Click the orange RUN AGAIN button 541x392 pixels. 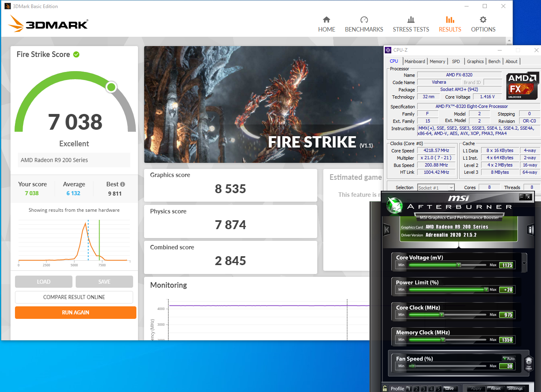pos(76,312)
